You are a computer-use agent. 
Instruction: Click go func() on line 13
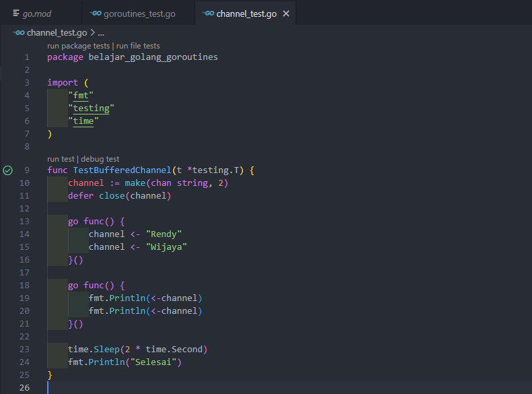pos(91,222)
